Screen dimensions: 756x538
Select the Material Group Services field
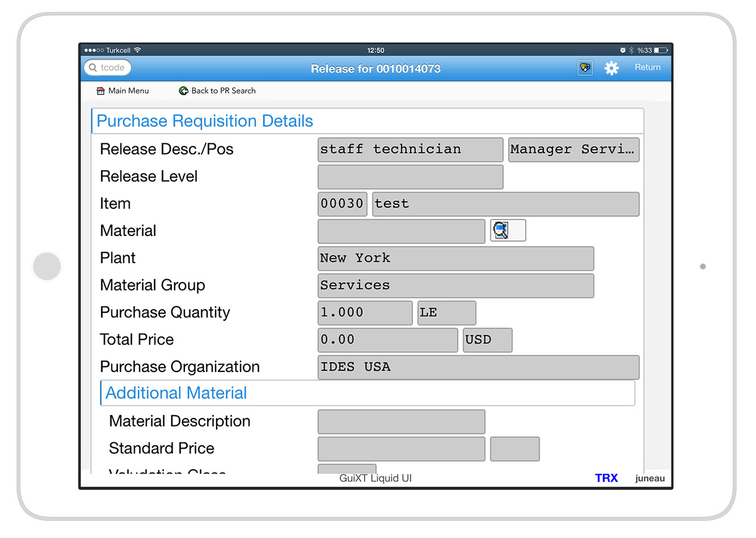click(x=455, y=285)
